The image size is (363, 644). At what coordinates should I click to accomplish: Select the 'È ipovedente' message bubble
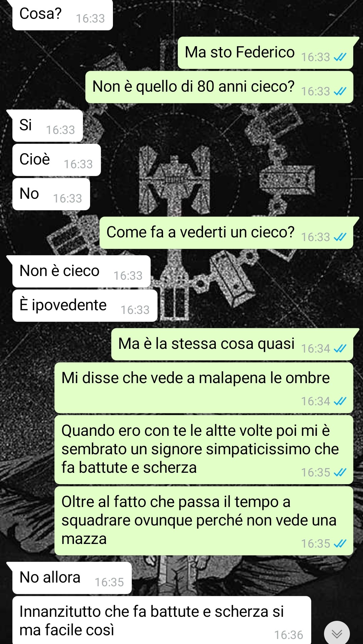(x=85, y=306)
